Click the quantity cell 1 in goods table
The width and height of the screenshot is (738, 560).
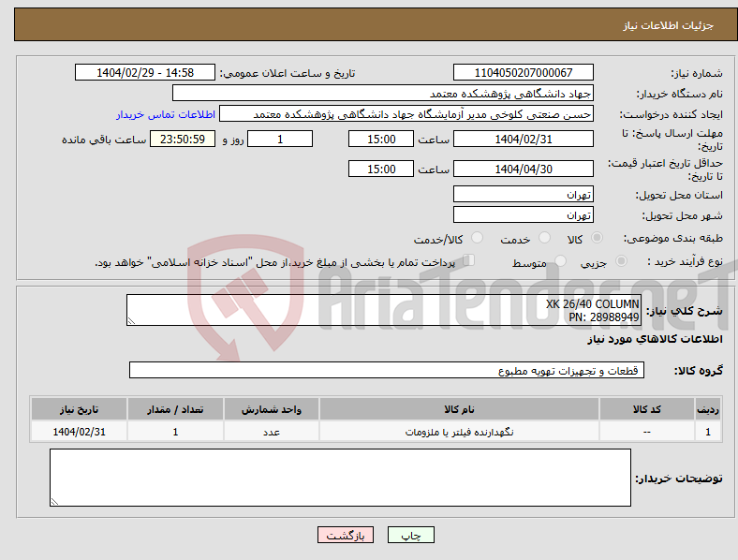(175, 432)
